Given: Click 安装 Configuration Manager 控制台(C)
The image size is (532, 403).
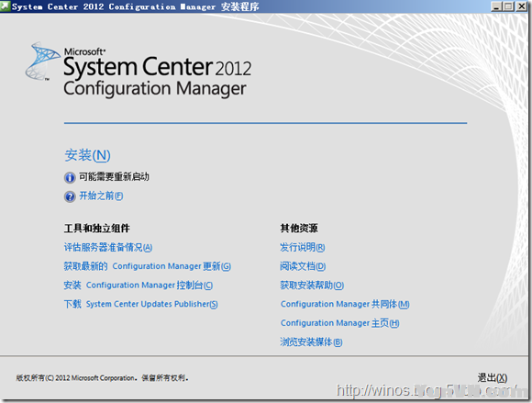Looking at the screenshot, I should click(x=139, y=285).
